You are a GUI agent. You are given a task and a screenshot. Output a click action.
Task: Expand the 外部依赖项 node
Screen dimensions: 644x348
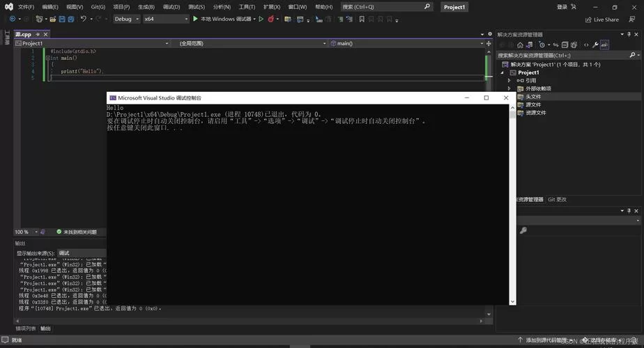pos(509,88)
